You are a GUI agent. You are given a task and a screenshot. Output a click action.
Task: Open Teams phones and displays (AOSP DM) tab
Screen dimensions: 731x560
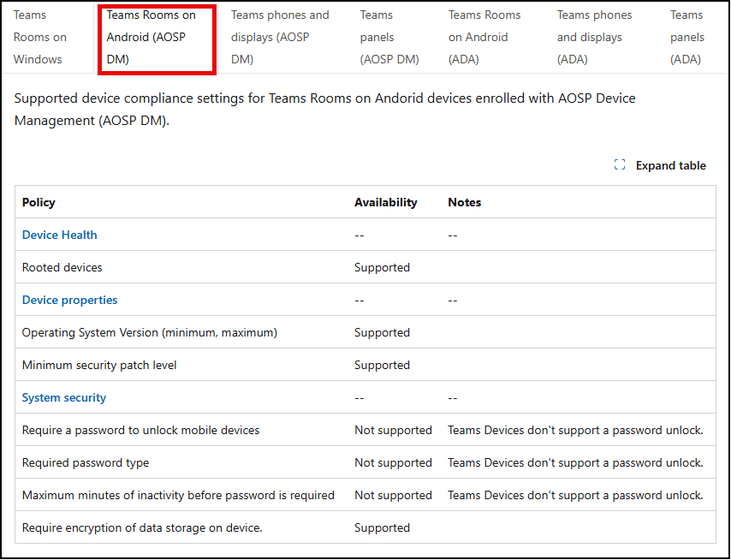coord(280,38)
